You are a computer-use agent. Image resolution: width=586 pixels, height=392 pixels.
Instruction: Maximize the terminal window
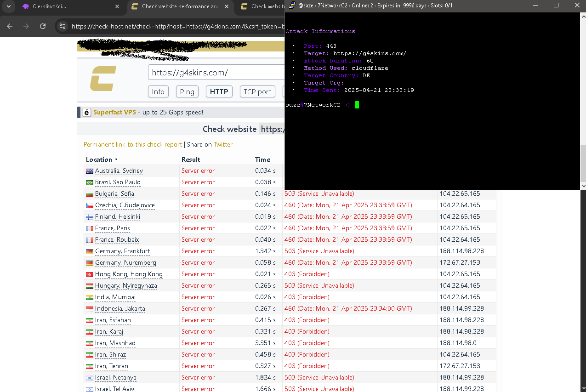click(556, 6)
